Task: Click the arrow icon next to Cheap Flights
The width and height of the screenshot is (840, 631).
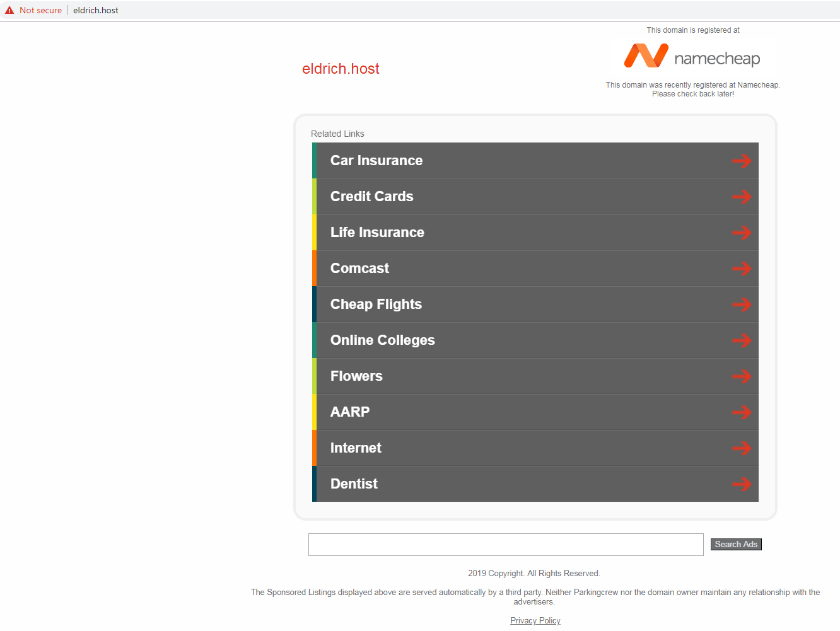Action: click(742, 304)
